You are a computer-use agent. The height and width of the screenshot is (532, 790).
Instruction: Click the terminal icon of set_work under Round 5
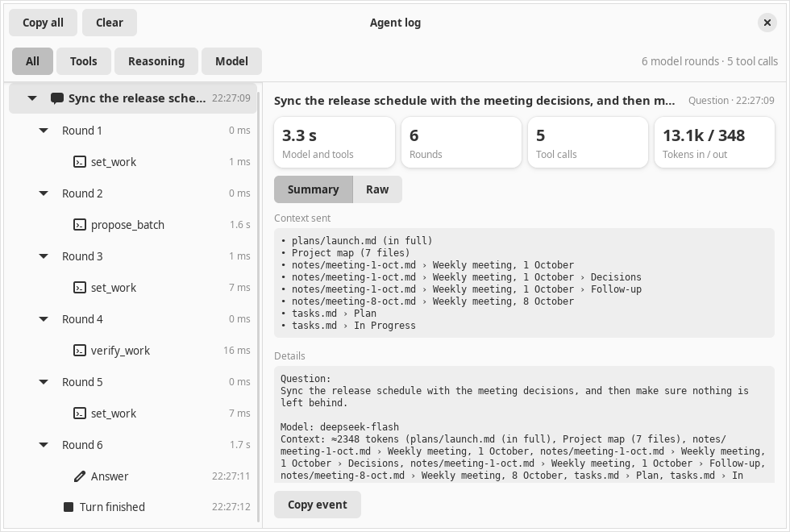pyautogui.click(x=80, y=413)
